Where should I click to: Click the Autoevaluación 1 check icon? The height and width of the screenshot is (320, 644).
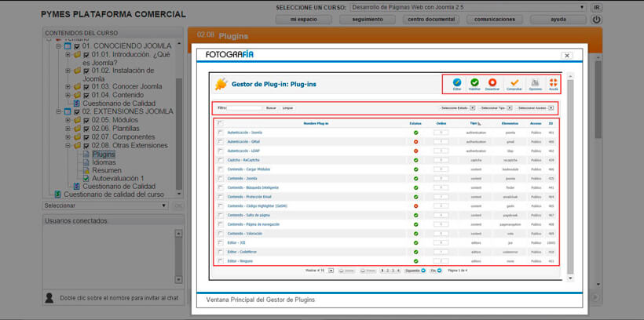coord(86,179)
